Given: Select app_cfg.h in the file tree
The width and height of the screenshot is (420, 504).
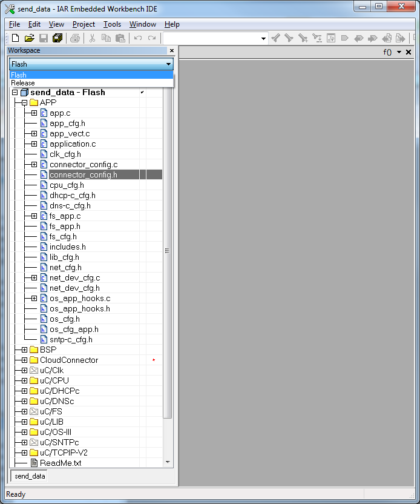Looking at the screenshot, I should click(67, 124).
